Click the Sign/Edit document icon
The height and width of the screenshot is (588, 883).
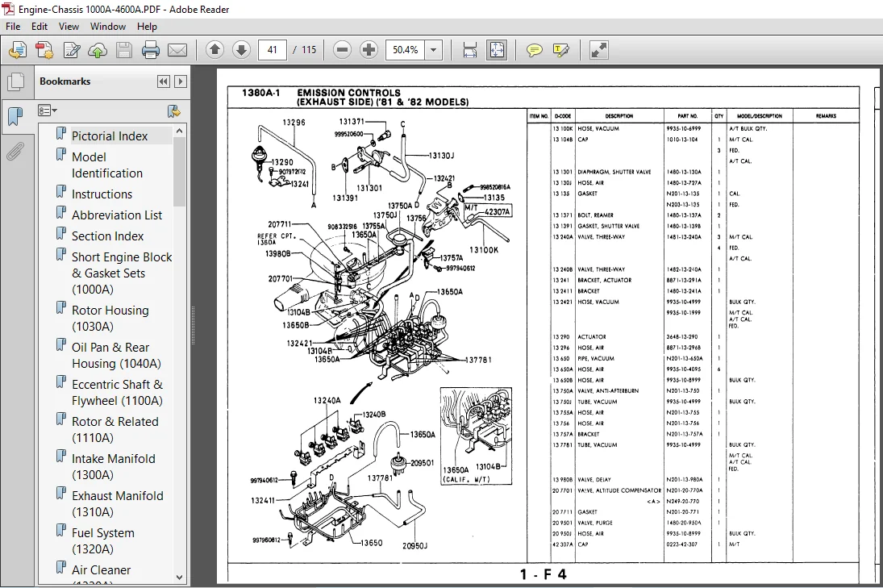[72, 50]
